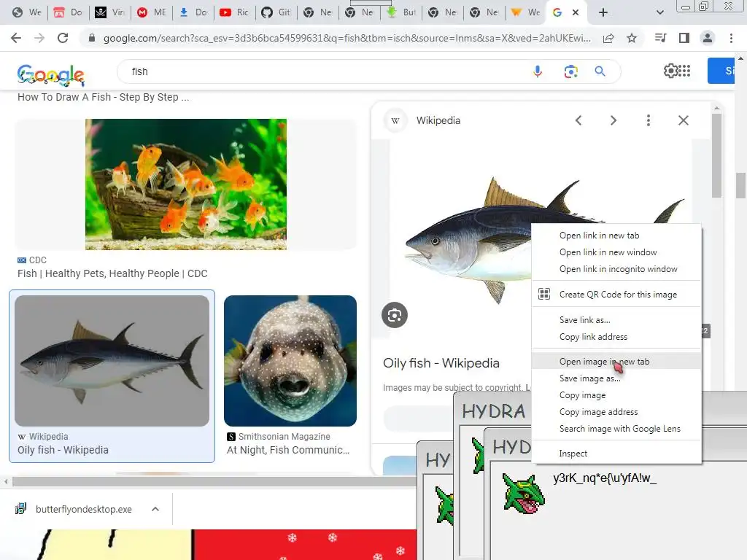
Task: Click the Google doodle logo
Action: click(50, 74)
